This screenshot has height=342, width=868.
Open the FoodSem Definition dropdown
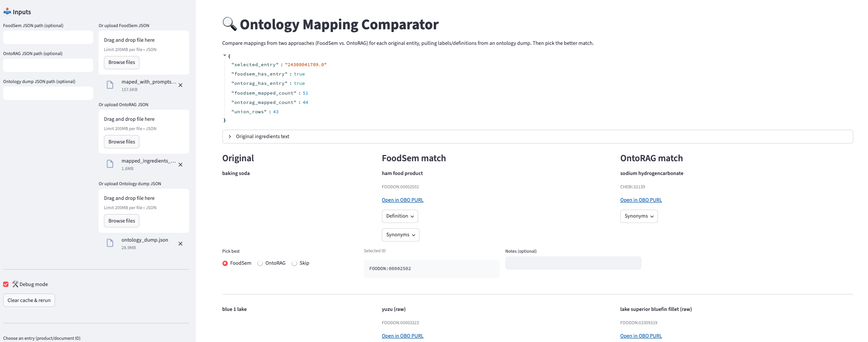(400, 216)
